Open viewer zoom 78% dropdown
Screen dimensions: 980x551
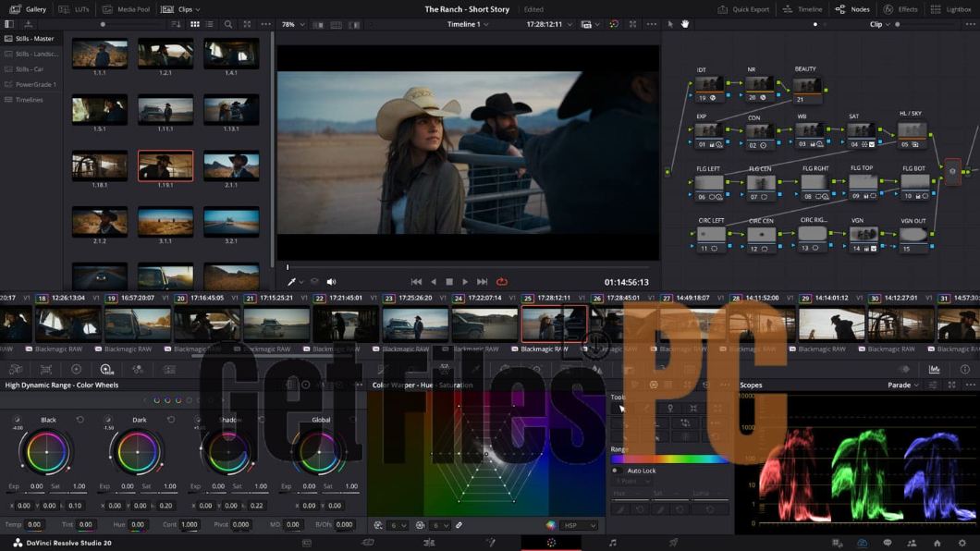[x=293, y=24]
